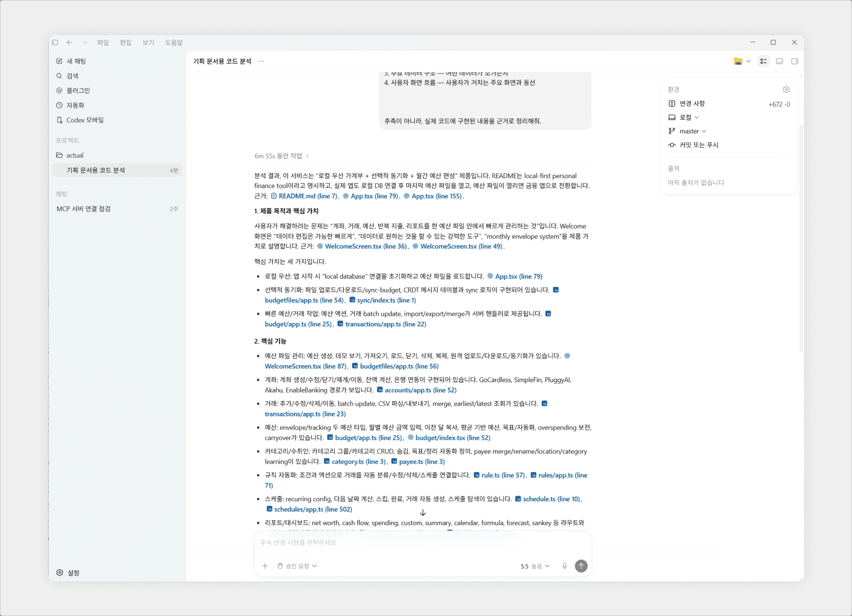Jump to bottom with the down-arrow button

coord(423,513)
